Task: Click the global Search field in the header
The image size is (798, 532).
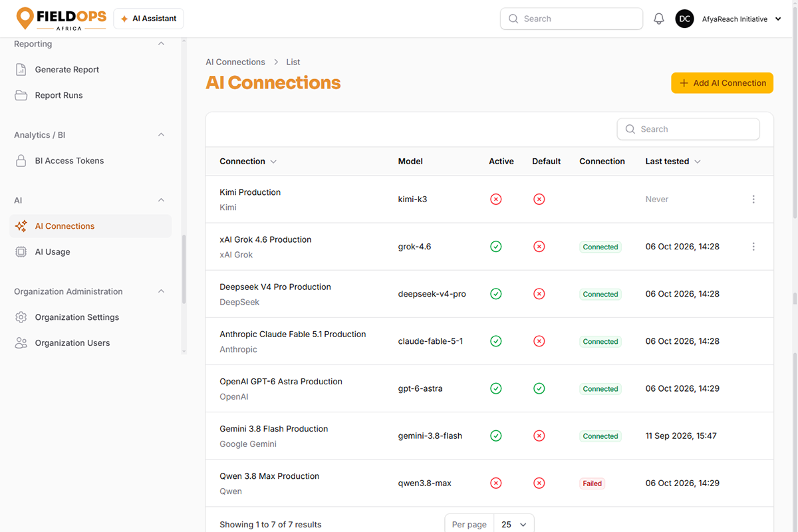Action: (x=571, y=19)
